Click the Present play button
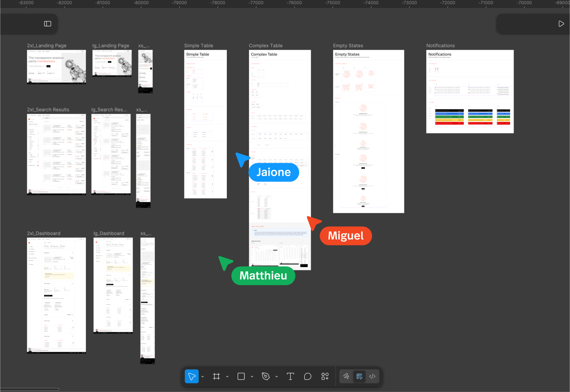 point(561,24)
